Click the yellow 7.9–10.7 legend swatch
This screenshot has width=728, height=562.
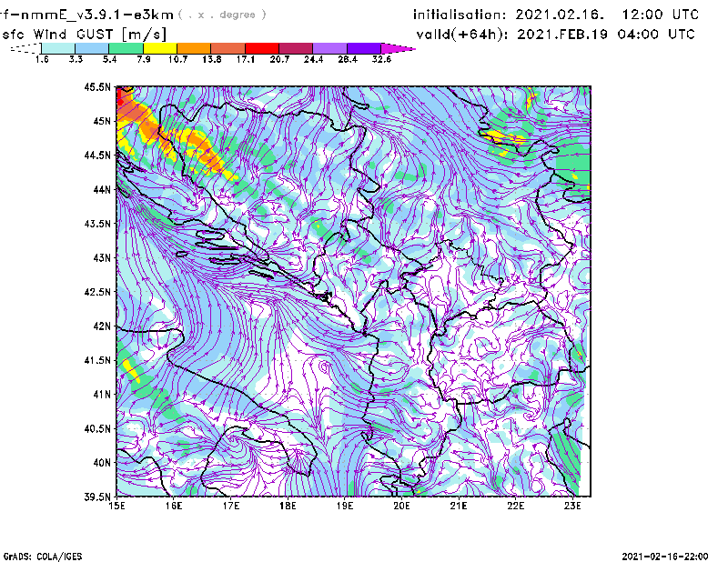coord(160,48)
